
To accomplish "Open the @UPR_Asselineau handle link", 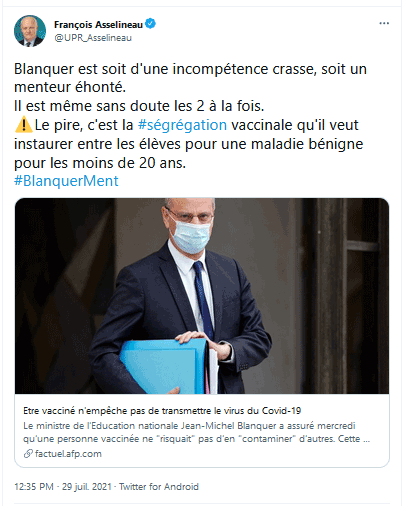I will click(x=93, y=38).
